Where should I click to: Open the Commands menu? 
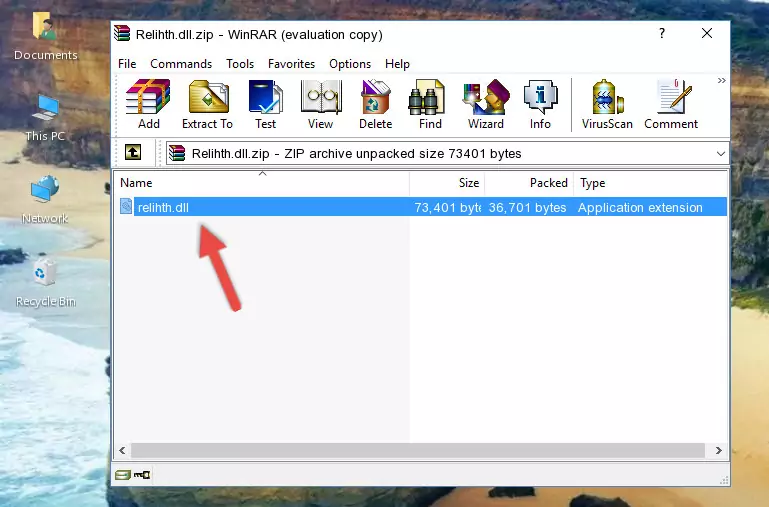pyautogui.click(x=181, y=64)
